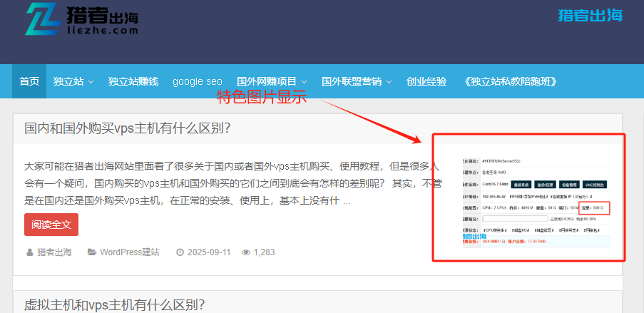Screen dimensions: 644x313
Task: Click the eye icon beside 1,283 views
Action: [x=245, y=252]
